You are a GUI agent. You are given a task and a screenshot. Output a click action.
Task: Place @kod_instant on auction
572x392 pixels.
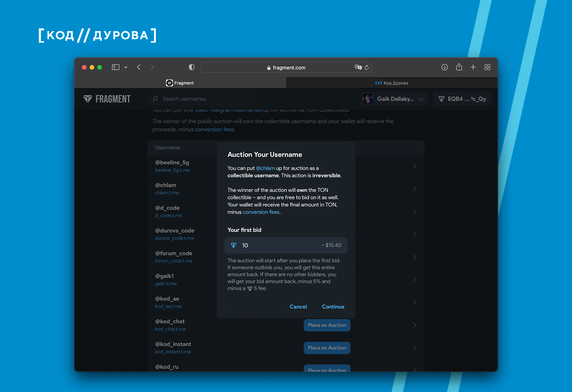(x=327, y=348)
